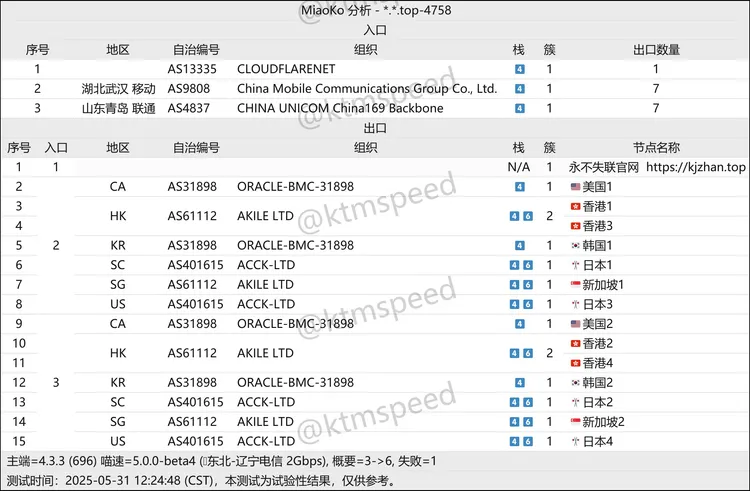This screenshot has width=750, height=491.
Task: Click the 出口数量 column header
Action: [656, 49]
